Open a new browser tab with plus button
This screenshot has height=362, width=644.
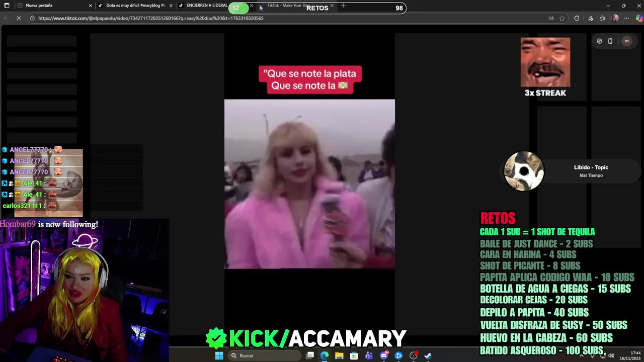343,6
